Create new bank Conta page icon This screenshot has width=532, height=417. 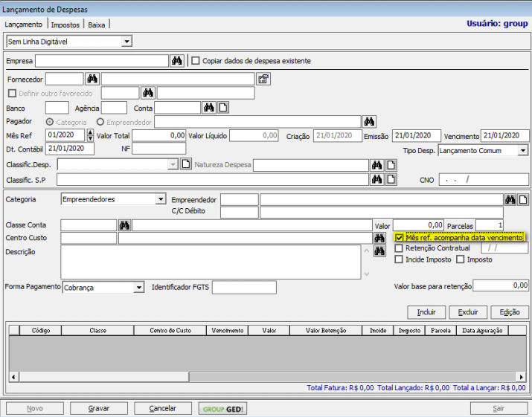223,108
